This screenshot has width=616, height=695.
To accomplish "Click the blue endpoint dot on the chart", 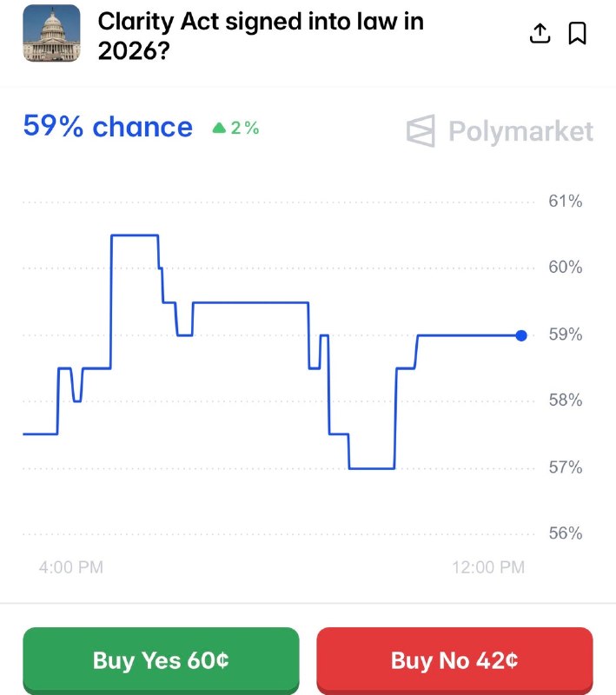I will tap(520, 334).
